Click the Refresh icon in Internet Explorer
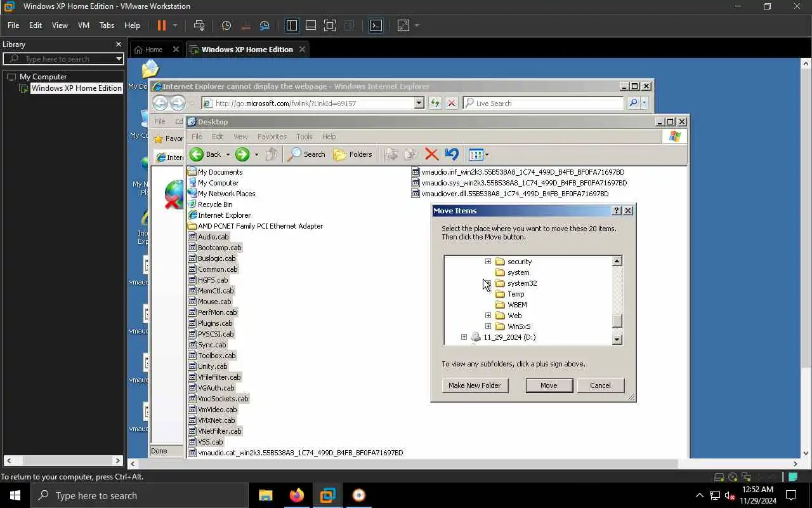 (435, 104)
